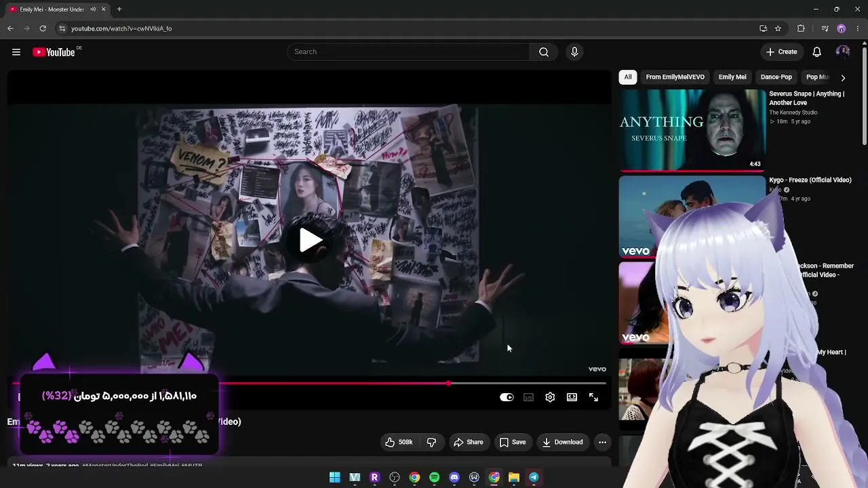Image resolution: width=868 pixels, height=488 pixels.
Task: Open Severus Snape | Anything | Another Love title
Action: click(x=807, y=98)
